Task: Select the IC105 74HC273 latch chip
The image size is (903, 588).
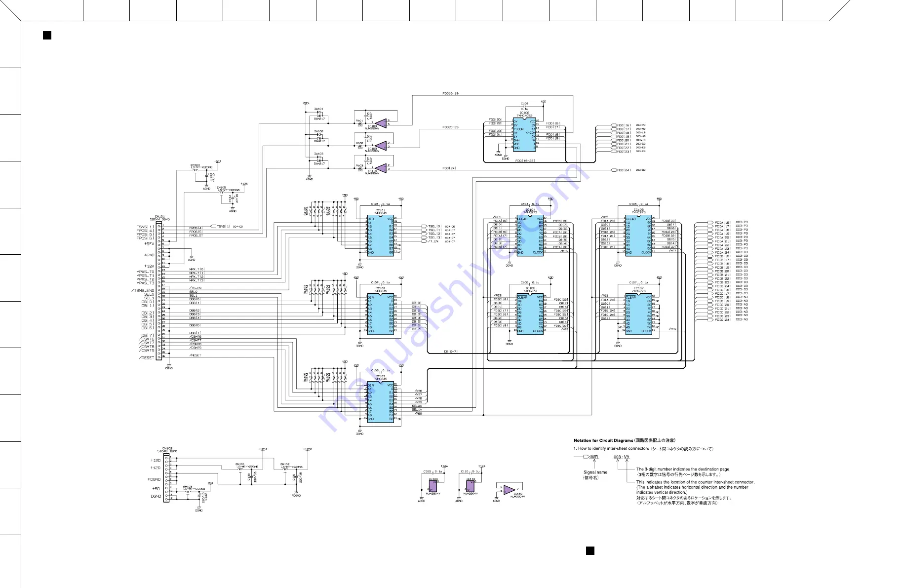Action: click(638, 235)
